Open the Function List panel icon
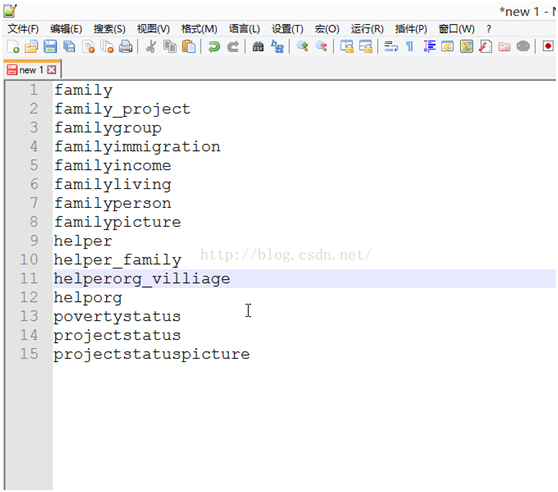Viewport: 558px width, 492px height. point(485,47)
